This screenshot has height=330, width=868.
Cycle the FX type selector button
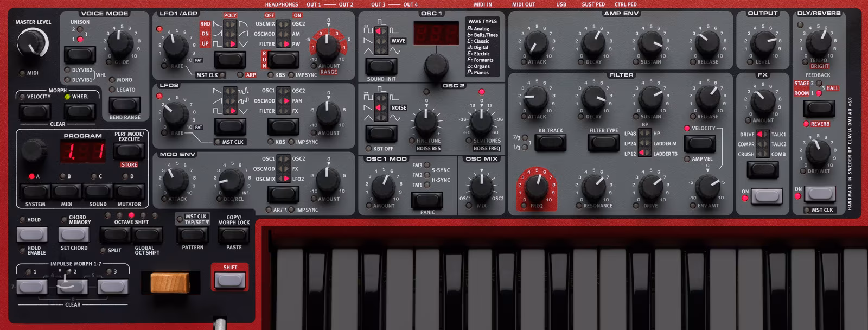[x=762, y=169]
